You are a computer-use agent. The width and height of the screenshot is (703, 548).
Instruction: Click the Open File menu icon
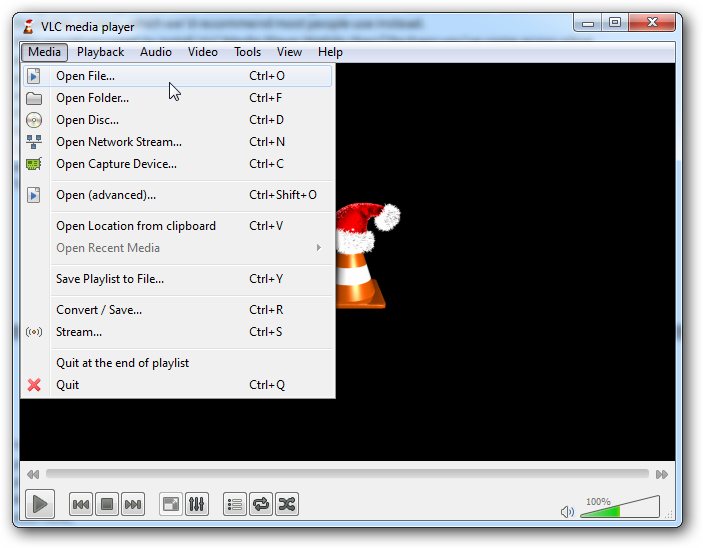coord(34,76)
